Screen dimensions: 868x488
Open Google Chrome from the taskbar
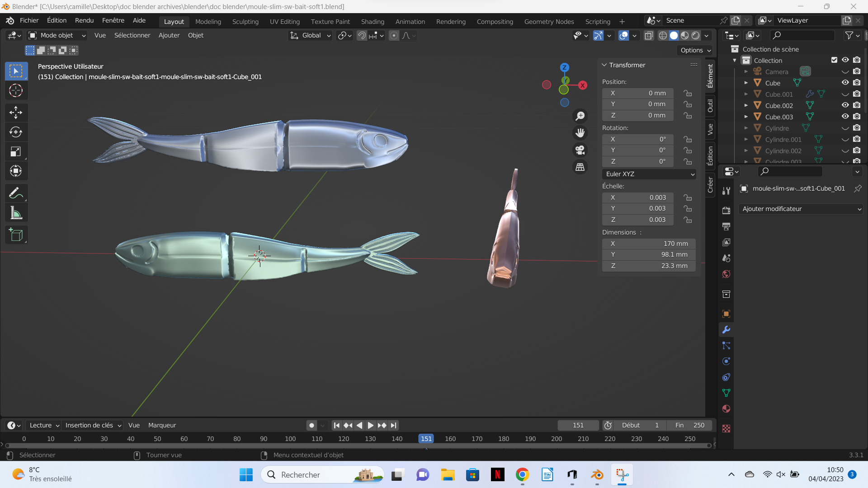[522, 474]
